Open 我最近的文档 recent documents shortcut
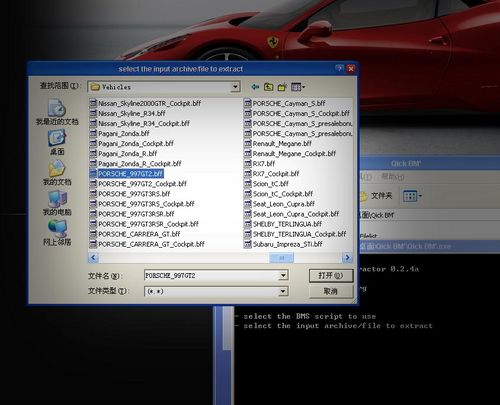500x405 pixels. pos(57,112)
